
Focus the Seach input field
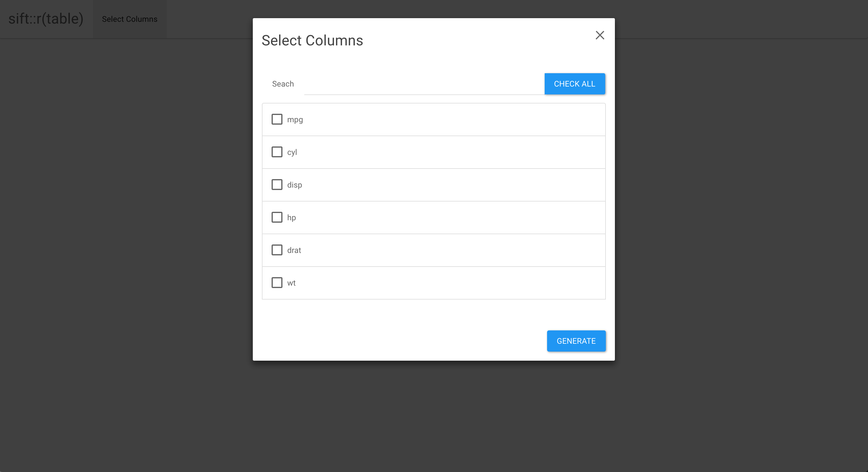tap(424, 84)
